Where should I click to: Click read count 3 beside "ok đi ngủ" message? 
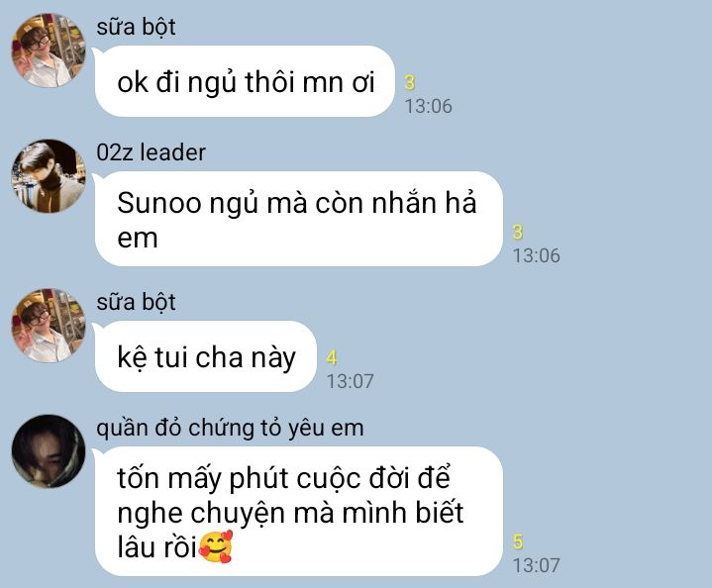[x=410, y=82]
